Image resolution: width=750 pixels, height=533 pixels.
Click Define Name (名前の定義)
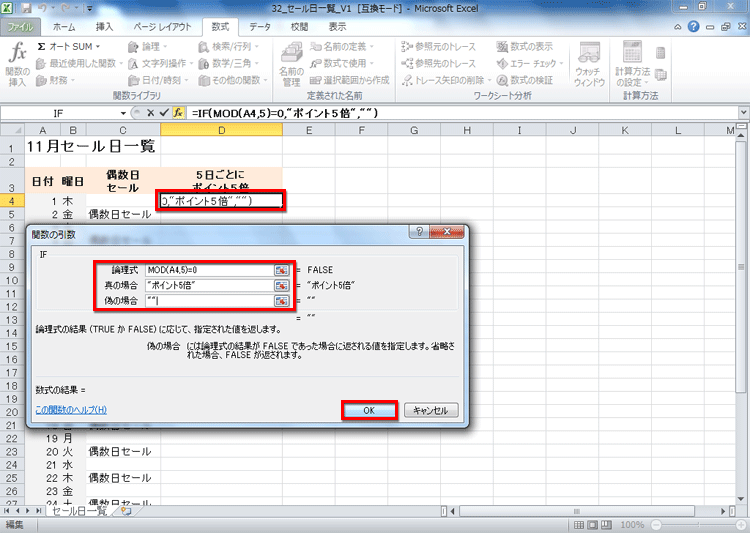coord(342,46)
